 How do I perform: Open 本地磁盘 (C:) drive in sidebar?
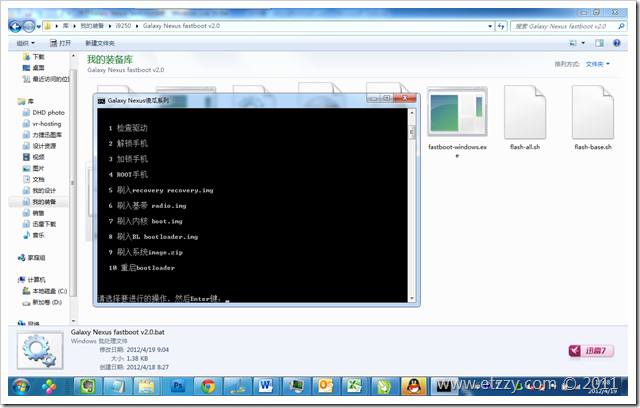click(44, 291)
